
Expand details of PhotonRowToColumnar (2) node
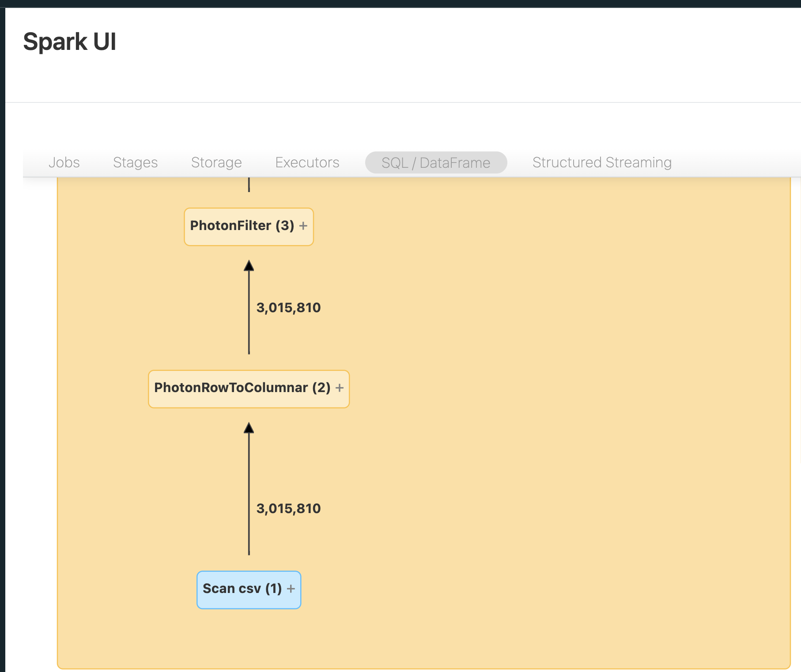pos(340,388)
